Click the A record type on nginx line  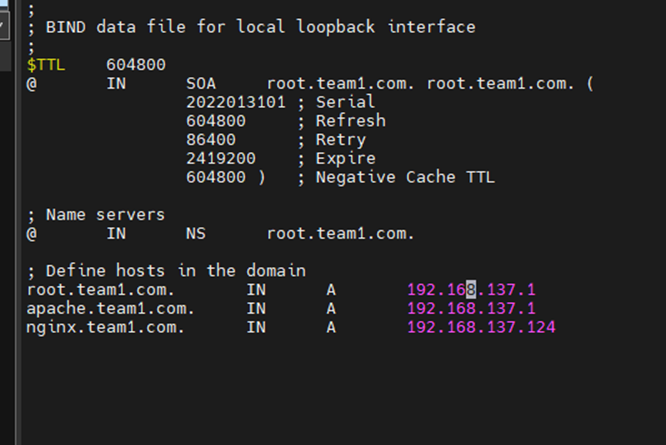tap(331, 327)
